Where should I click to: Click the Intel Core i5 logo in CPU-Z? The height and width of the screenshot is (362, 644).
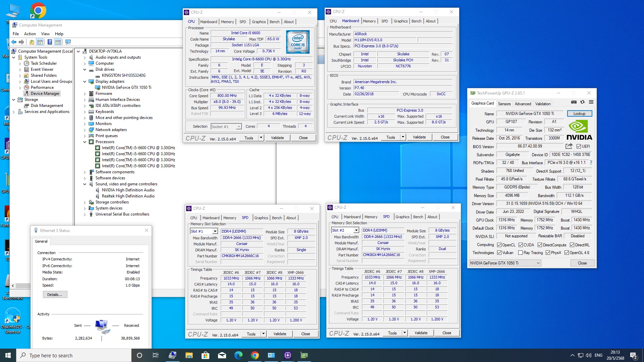point(298,42)
